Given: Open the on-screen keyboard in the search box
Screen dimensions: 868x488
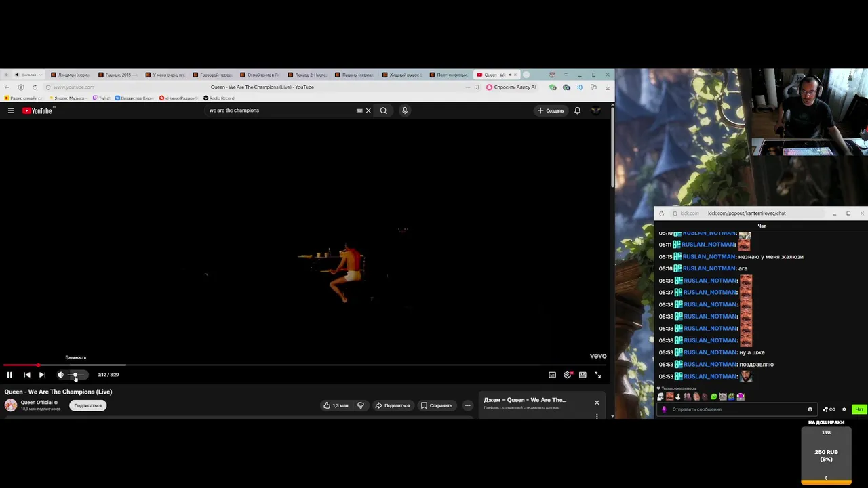Looking at the screenshot, I should click(x=359, y=110).
